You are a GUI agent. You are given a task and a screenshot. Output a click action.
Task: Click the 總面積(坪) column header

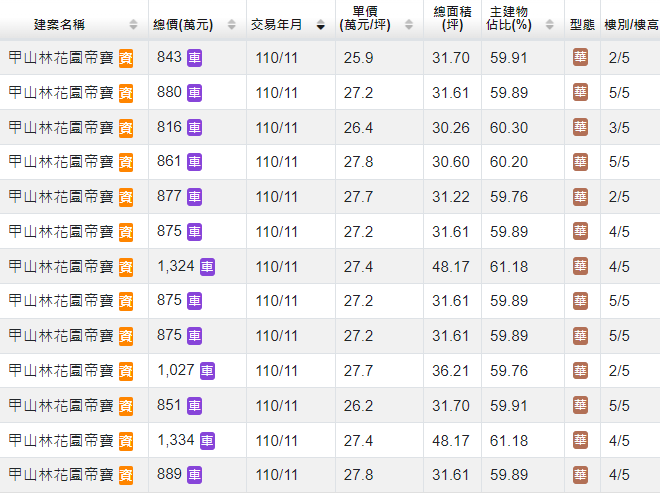click(452, 19)
